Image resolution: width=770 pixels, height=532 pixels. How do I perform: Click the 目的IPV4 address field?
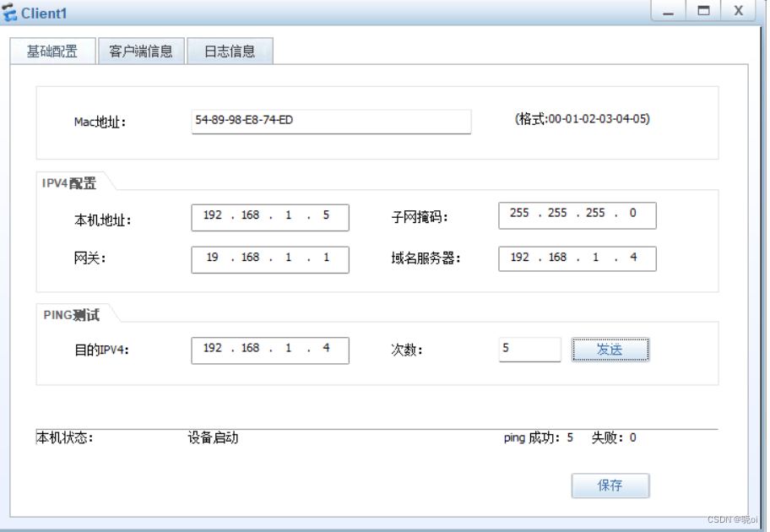tap(270, 350)
